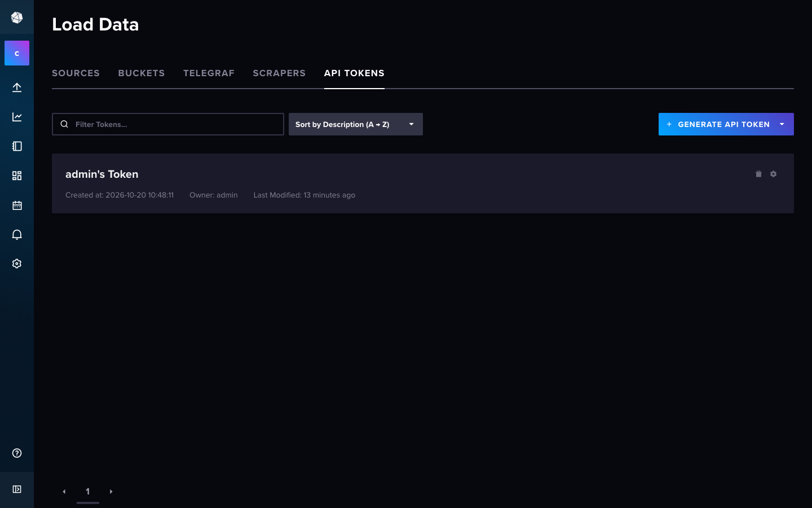Open admin's Token gear options
The width and height of the screenshot is (812, 508).
click(x=773, y=174)
